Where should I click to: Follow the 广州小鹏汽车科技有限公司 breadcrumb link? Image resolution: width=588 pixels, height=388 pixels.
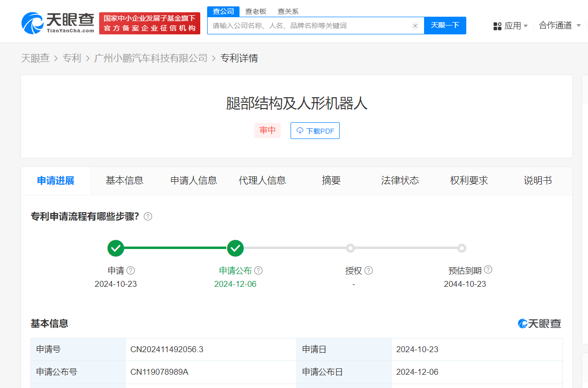(151, 57)
